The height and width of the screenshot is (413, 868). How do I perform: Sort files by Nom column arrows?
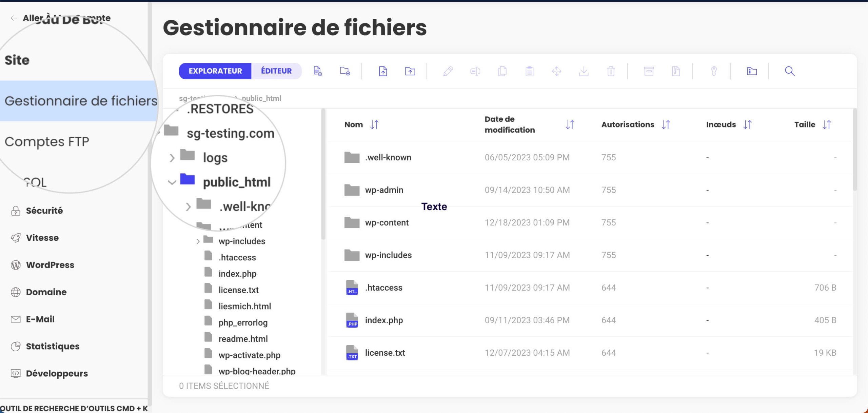pyautogui.click(x=374, y=124)
